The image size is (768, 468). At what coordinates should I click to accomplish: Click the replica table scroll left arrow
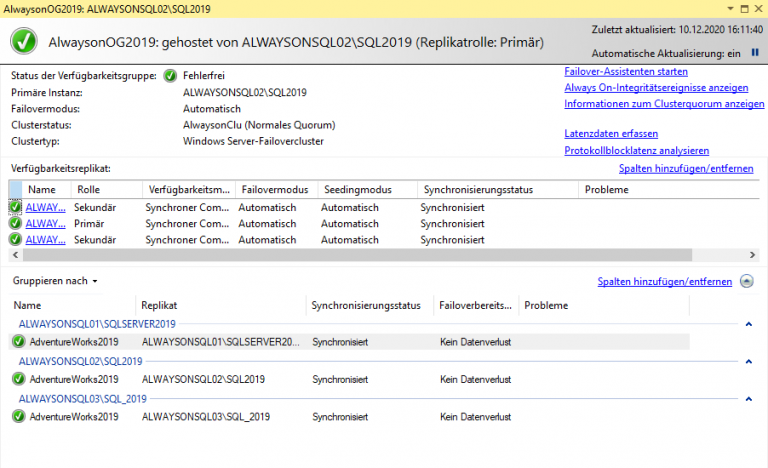click(16, 255)
